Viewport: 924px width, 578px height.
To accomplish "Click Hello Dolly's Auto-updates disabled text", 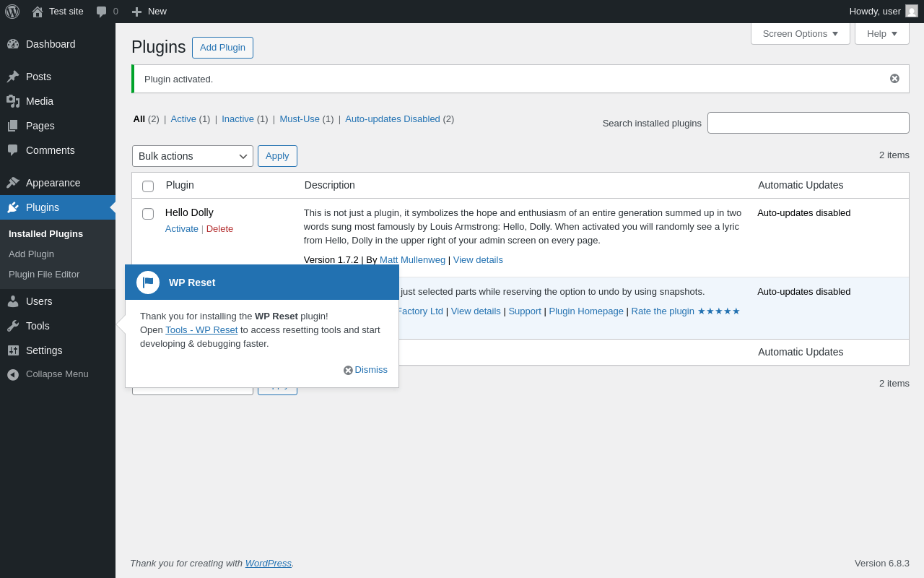I will pos(804,213).
